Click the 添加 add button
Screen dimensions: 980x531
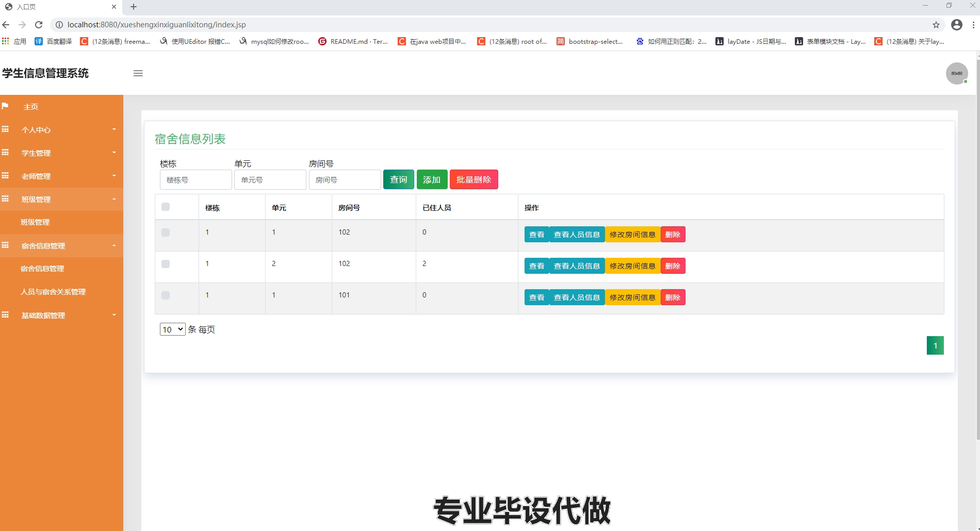click(432, 179)
